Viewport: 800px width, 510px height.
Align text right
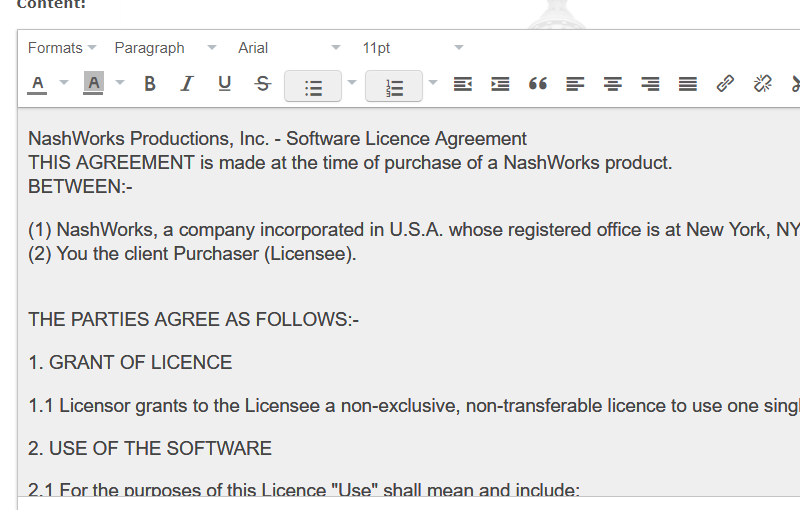[x=650, y=84]
